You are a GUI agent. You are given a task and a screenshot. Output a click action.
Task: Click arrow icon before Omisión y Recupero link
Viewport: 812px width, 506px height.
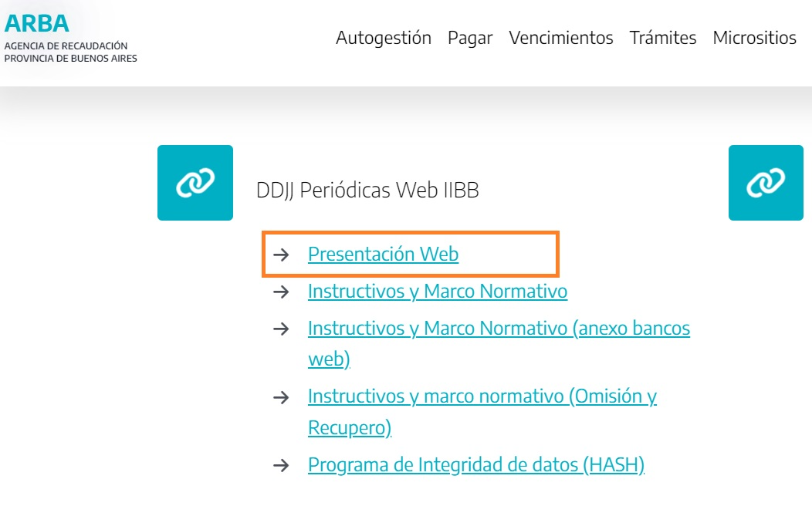[x=281, y=397]
